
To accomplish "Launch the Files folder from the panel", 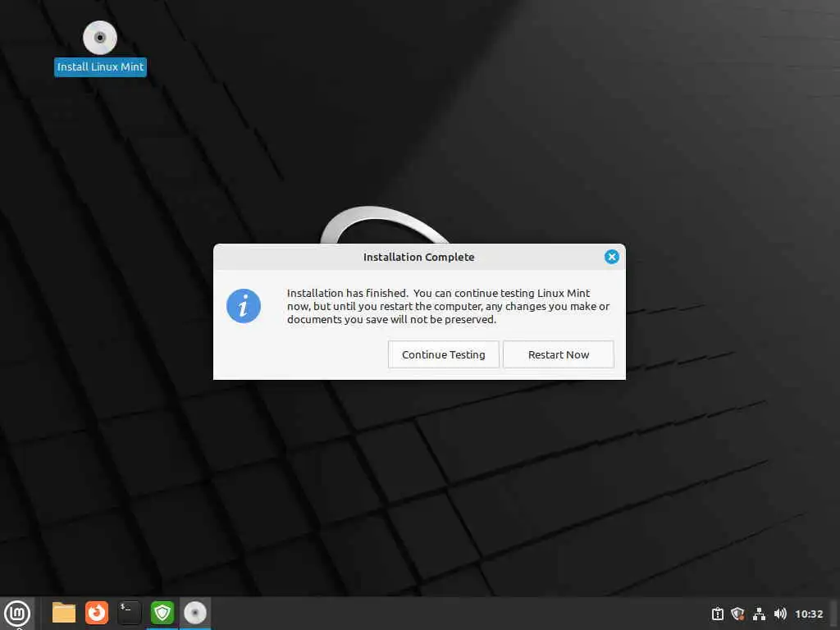I will click(64, 613).
